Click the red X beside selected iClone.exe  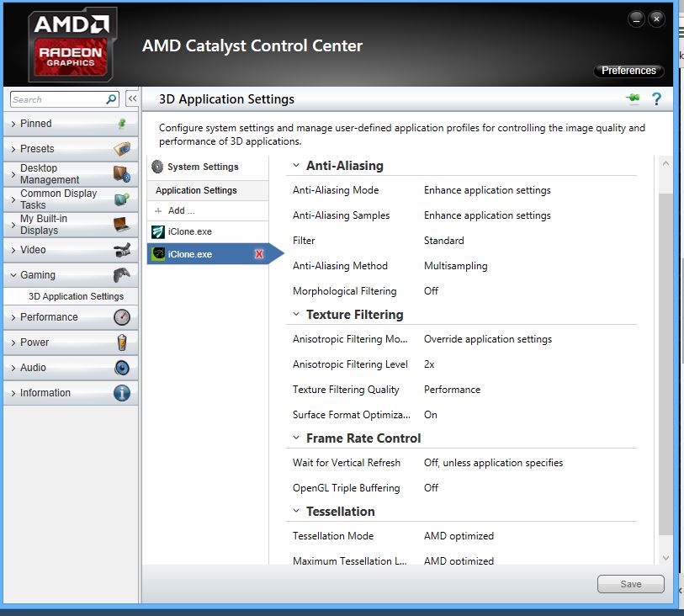[259, 254]
